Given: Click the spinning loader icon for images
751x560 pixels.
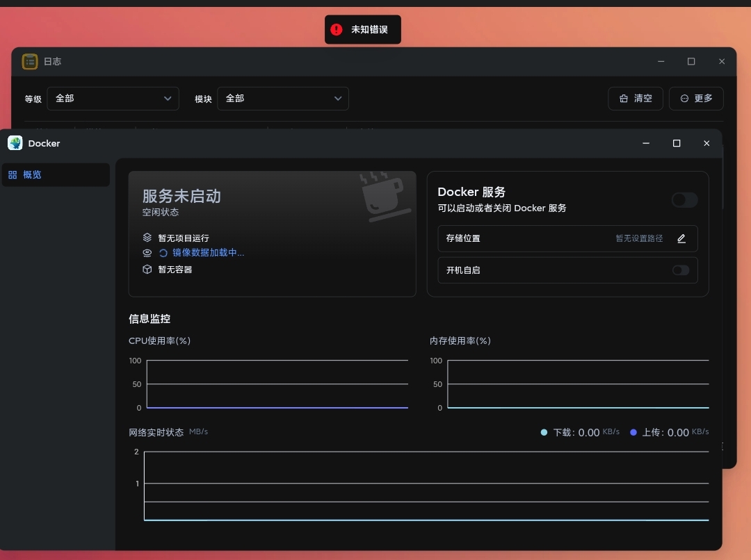Looking at the screenshot, I should (163, 253).
